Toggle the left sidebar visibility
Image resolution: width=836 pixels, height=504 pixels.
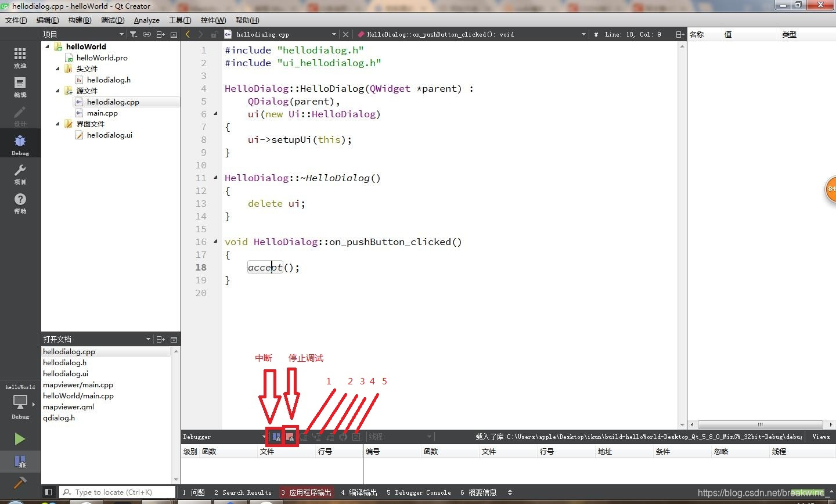pyautogui.click(x=49, y=492)
